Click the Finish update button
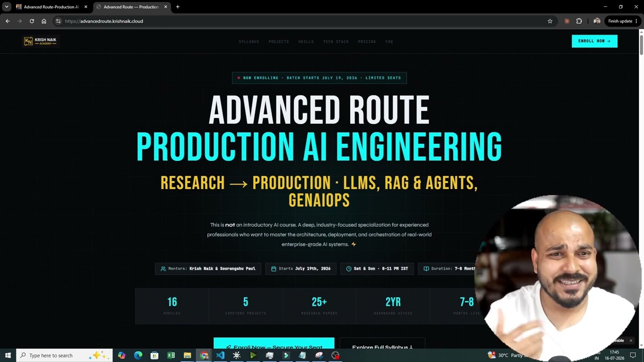 pyautogui.click(x=622, y=21)
